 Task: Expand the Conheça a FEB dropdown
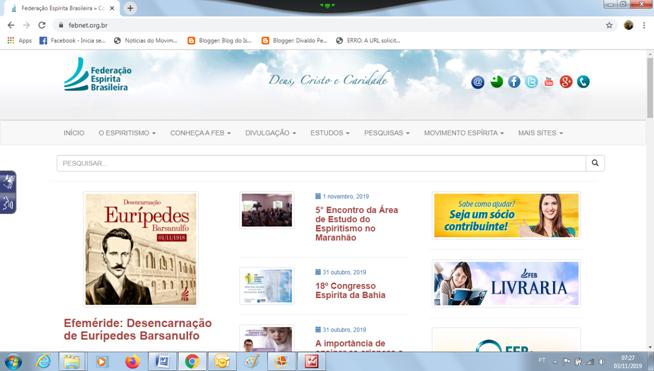pos(200,133)
